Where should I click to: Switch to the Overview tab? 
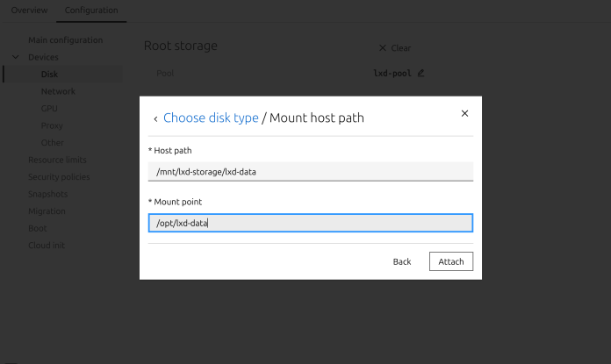click(29, 11)
